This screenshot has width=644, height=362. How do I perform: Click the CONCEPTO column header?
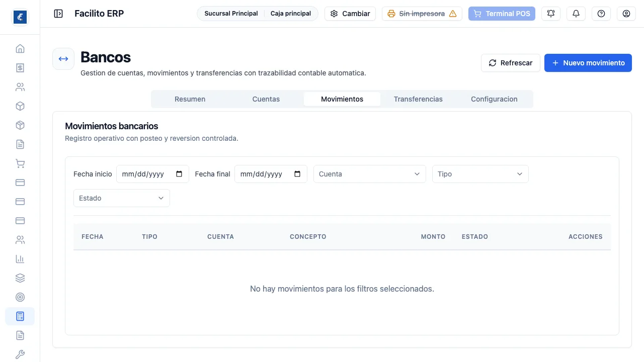tap(308, 237)
